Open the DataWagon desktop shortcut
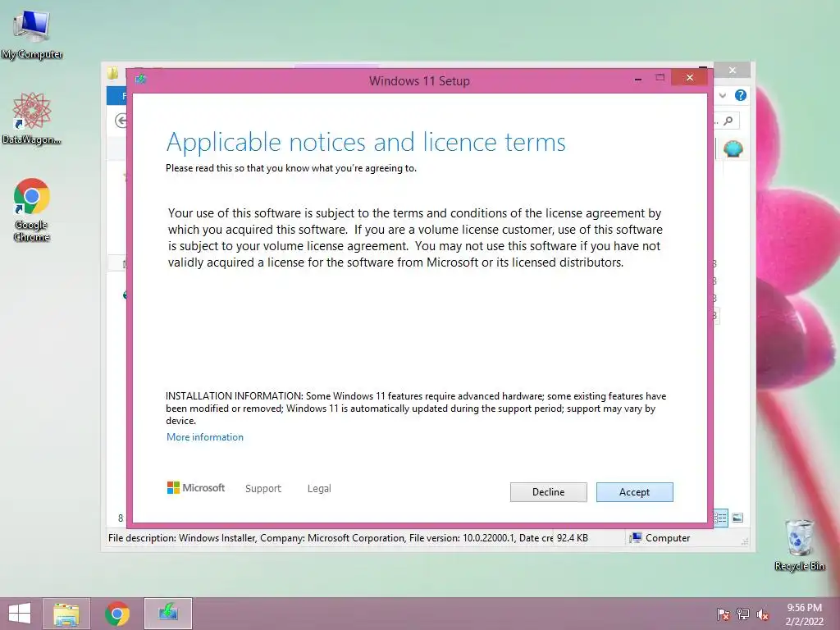The image size is (840, 630). tap(32, 118)
